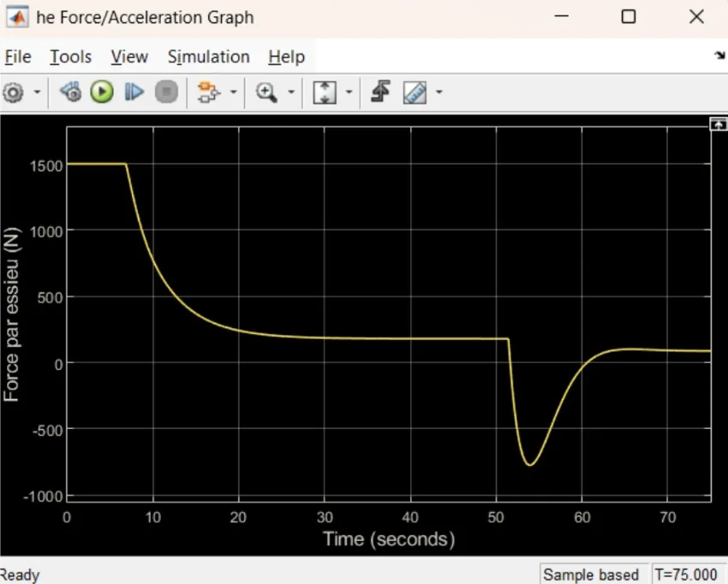Click the grey Stop simulation button
728x584 pixels.
pos(167,92)
